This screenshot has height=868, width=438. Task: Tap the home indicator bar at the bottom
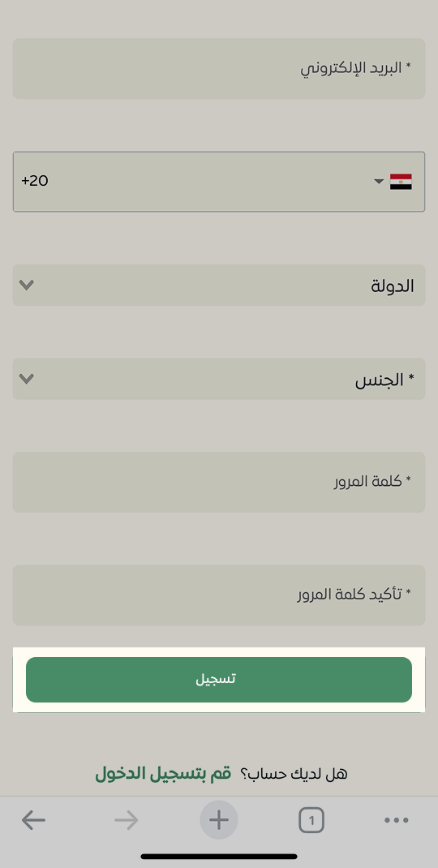[219, 857]
